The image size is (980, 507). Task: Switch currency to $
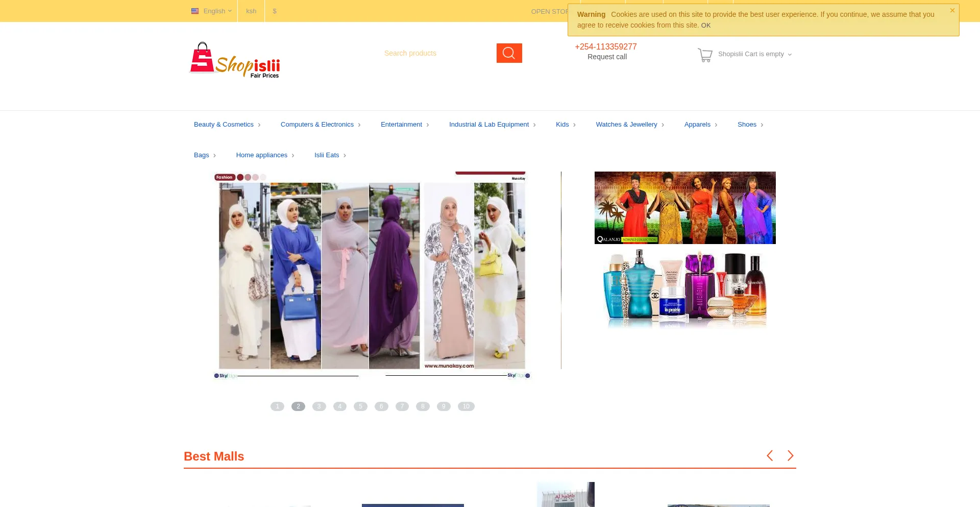[x=275, y=11]
